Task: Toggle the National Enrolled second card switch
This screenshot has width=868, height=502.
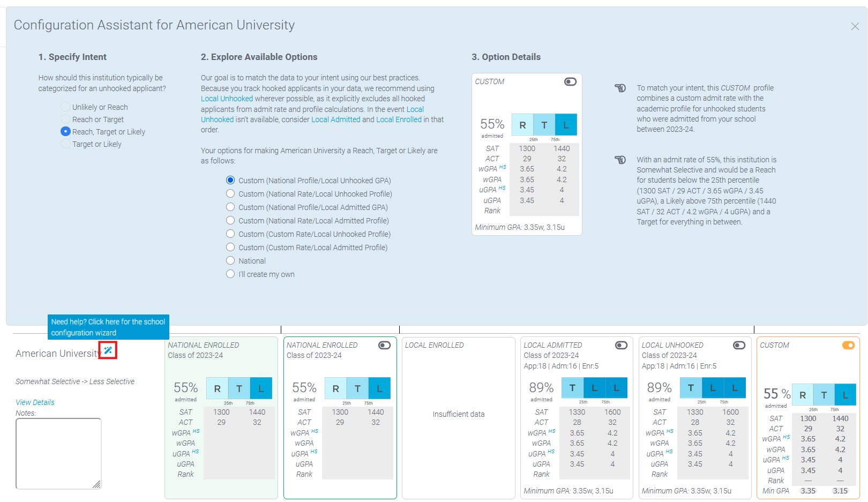Action: (384, 345)
